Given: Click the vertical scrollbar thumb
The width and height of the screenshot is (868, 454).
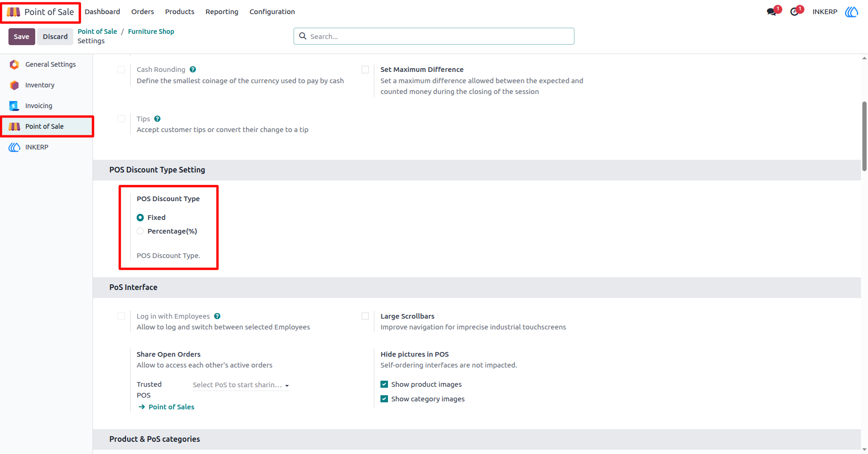Looking at the screenshot, I should click(x=864, y=136).
